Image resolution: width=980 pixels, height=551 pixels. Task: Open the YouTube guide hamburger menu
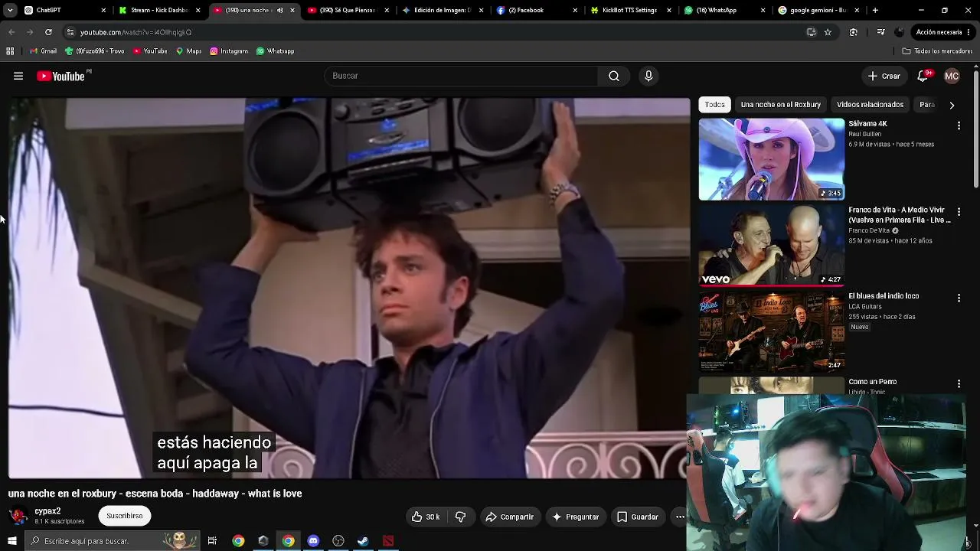[x=18, y=76]
